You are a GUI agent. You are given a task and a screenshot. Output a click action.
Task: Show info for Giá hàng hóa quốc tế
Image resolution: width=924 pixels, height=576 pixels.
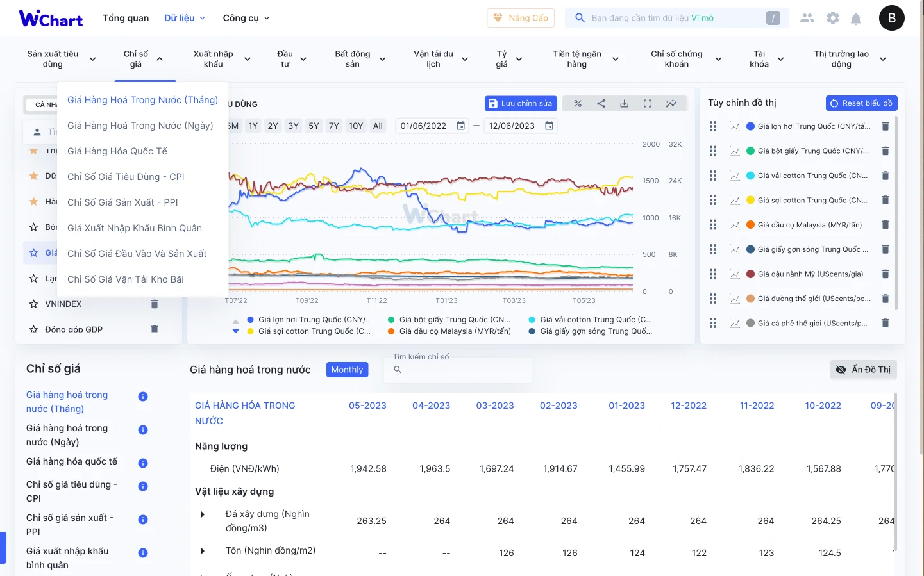pos(143,463)
